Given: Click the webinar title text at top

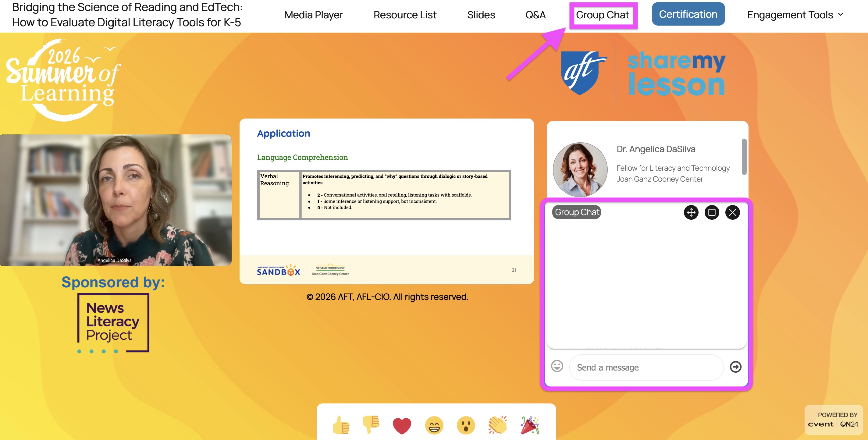Looking at the screenshot, I should tap(127, 15).
